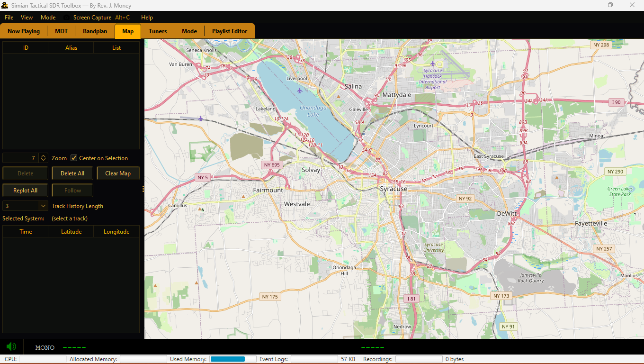Click the greyed-out Delete button
Image resolution: width=644 pixels, height=364 pixels.
pyautogui.click(x=26, y=173)
